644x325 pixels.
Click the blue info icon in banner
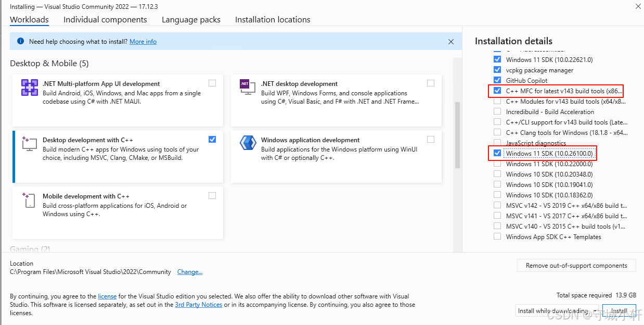click(x=20, y=41)
